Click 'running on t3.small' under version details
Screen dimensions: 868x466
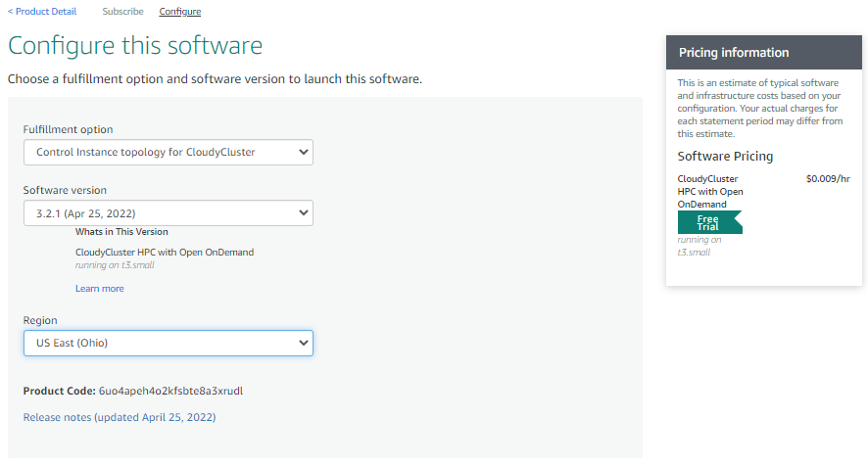[115, 265]
